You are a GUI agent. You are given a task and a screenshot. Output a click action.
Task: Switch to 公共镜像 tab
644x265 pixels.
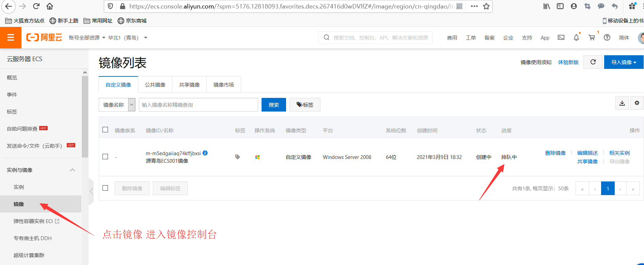155,85
